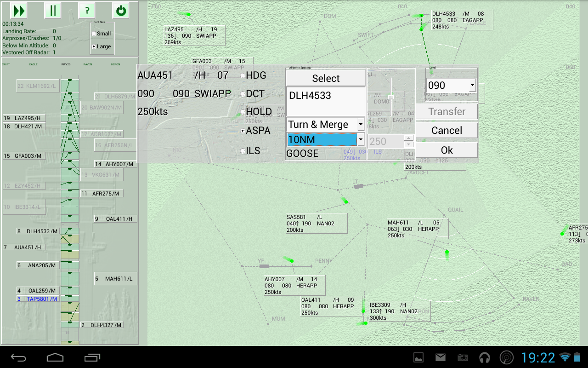The image size is (588, 368).
Task: Open Android recent apps overview
Action: click(x=92, y=357)
